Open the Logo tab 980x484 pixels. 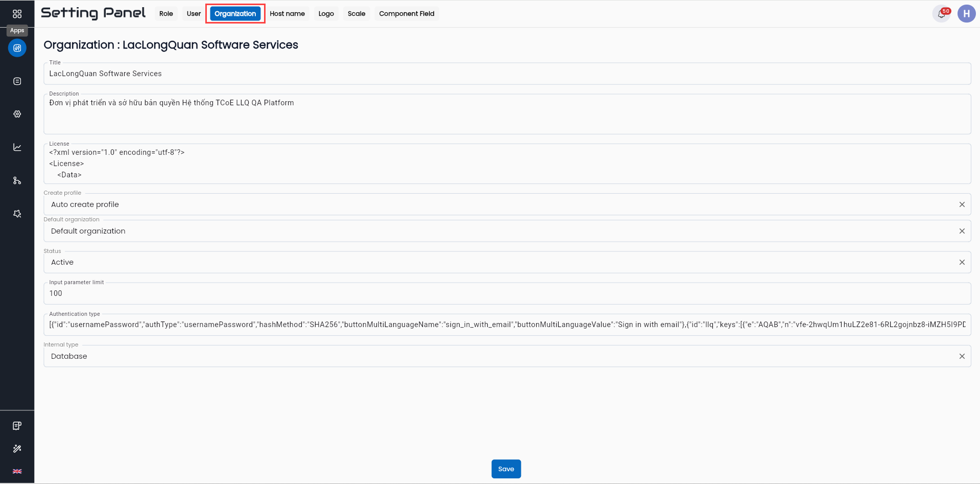click(x=326, y=14)
